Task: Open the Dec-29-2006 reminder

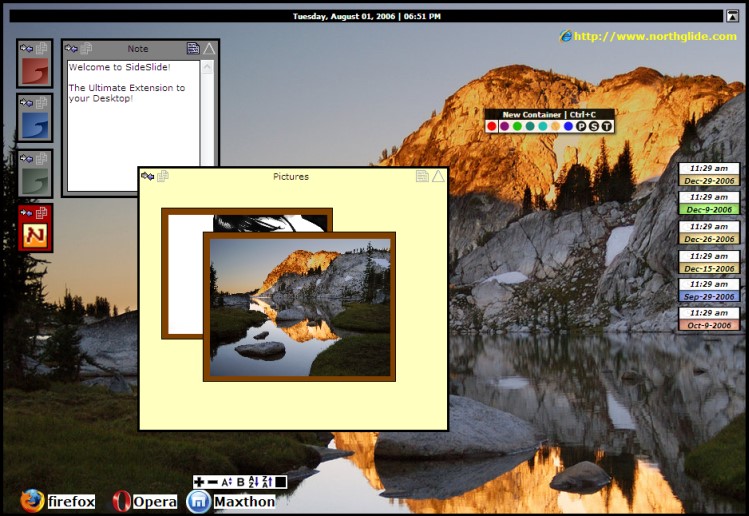Action: [x=709, y=174]
